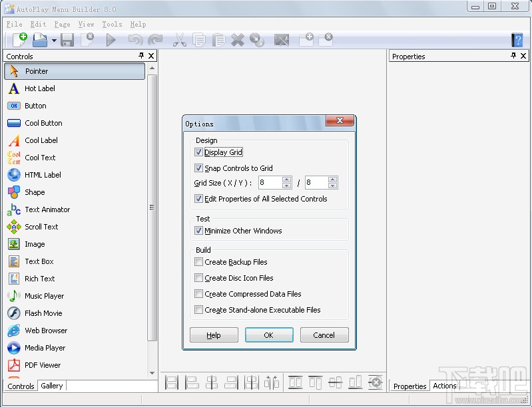Click the Cut scissors icon
Viewport: 532px width, 407px height.
pos(180,40)
